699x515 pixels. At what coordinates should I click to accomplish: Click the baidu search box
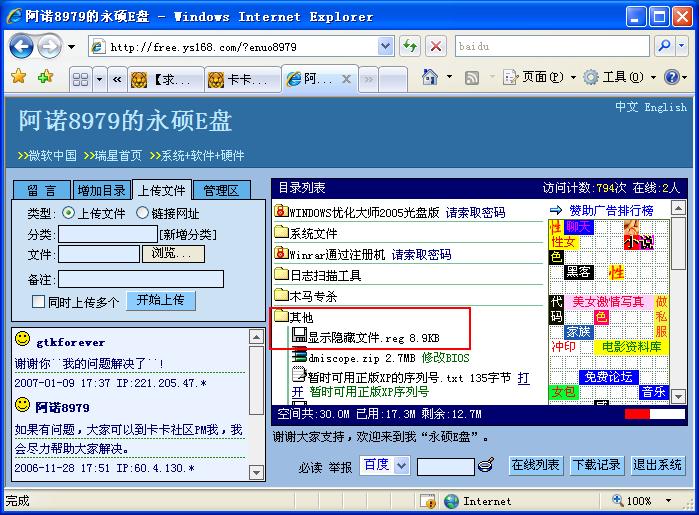point(552,46)
